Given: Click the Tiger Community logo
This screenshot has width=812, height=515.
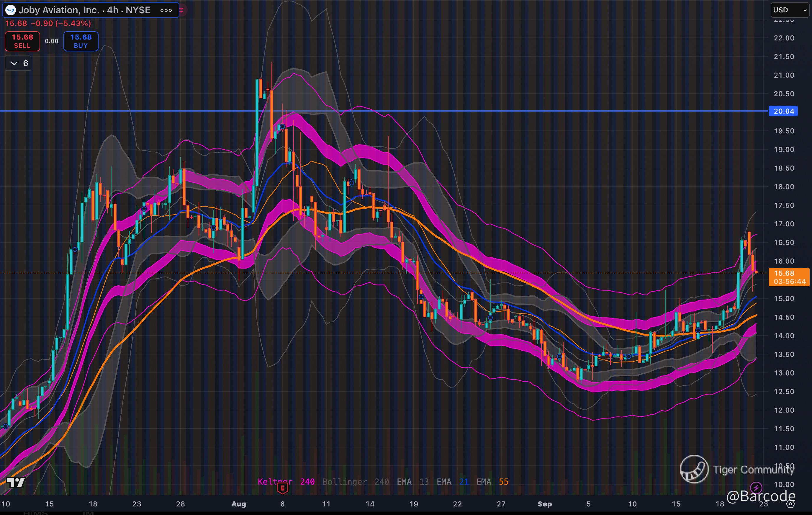Looking at the screenshot, I should pyautogui.click(x=694, y=469).
